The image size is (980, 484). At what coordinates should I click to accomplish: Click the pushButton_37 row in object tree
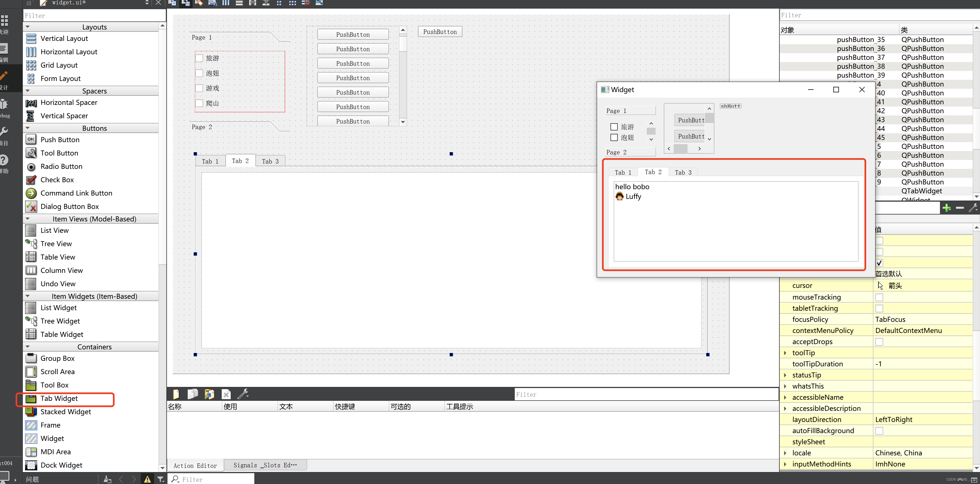click(861, 57)
